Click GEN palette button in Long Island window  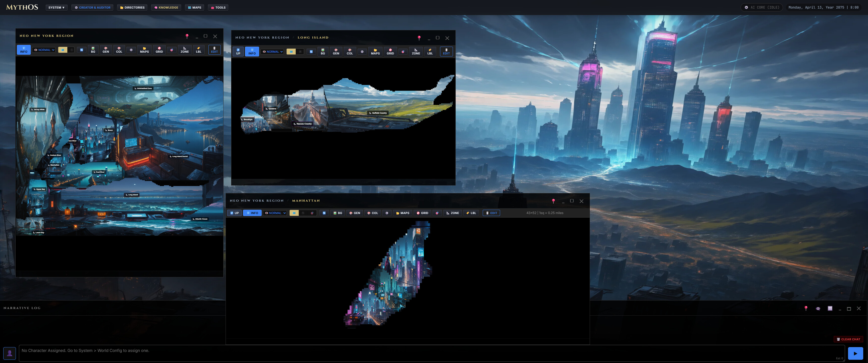pos(336,51)
